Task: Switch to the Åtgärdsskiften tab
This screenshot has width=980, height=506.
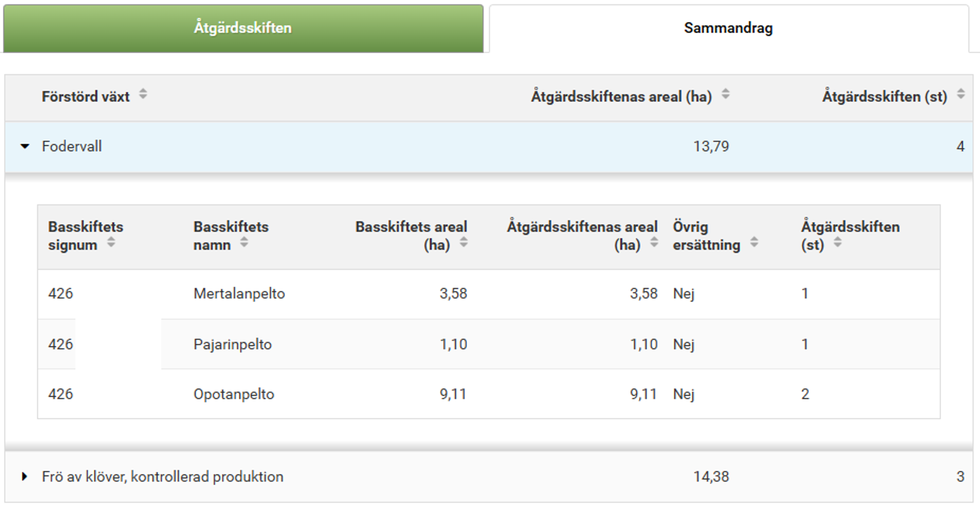Action: [243, 28]
